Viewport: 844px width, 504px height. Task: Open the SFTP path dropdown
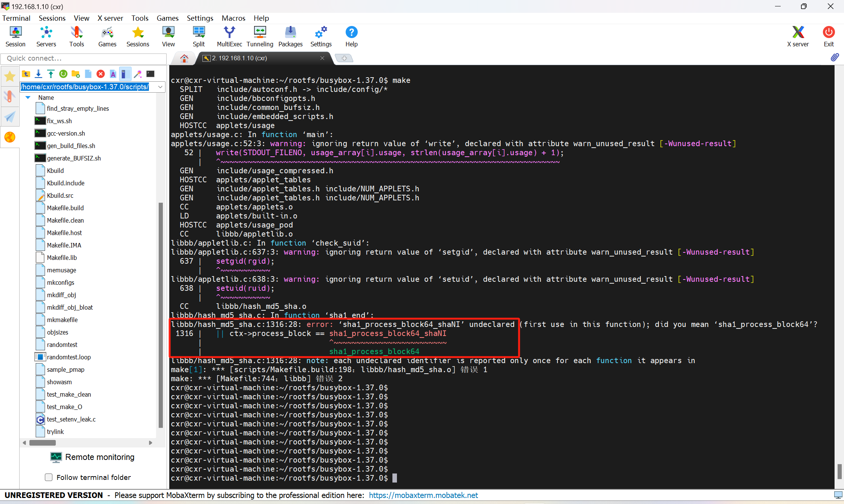pyautogui.click(x=160, y=87)
